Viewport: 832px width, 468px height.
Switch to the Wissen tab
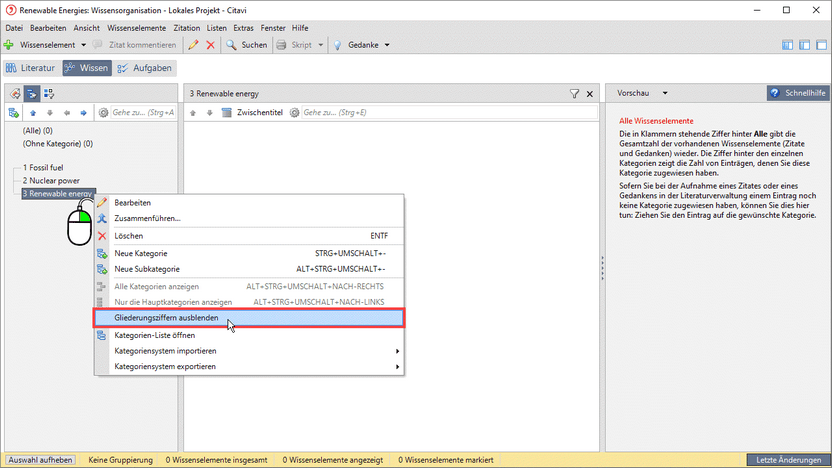87,68
